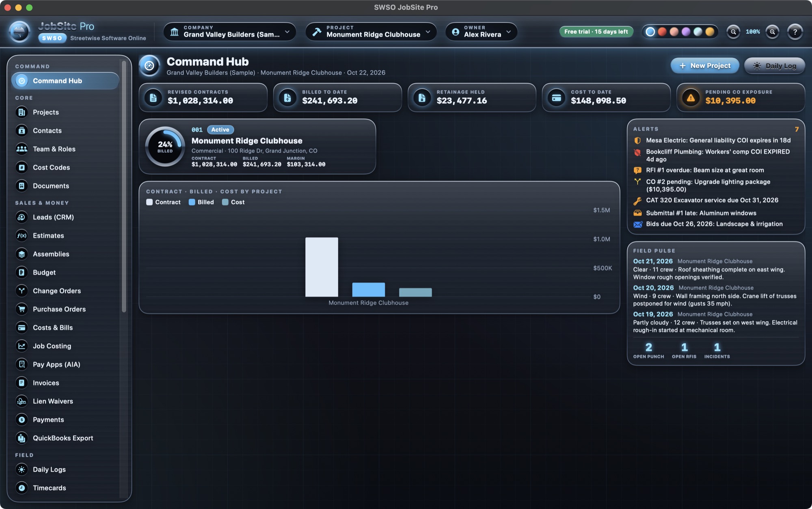Click the New Project button
The width and height of the screenshot is (812, 509).
coord(705,66)
